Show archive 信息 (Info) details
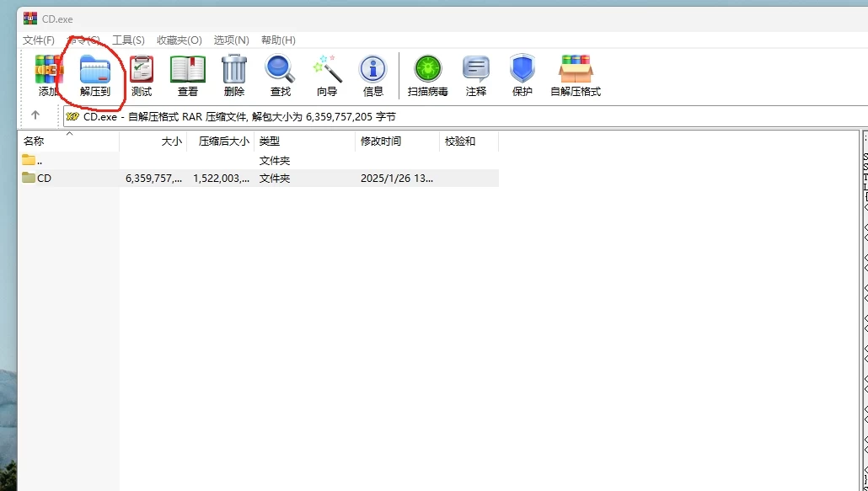 (372, 74)
